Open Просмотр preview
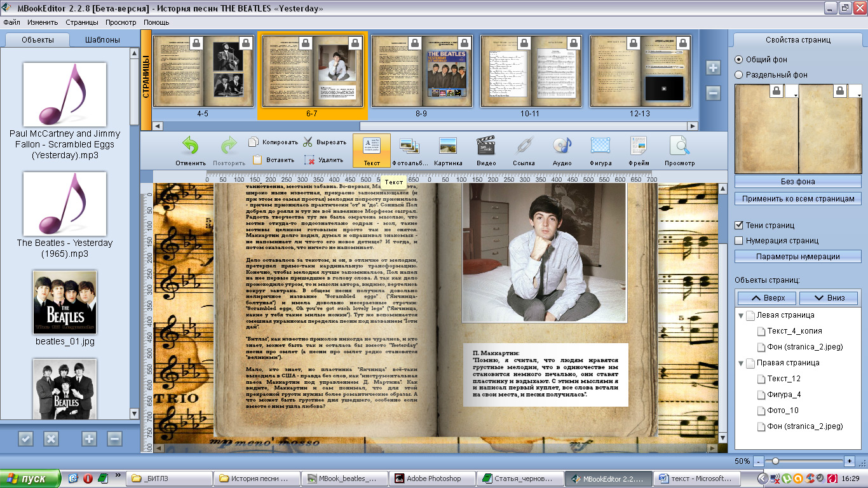868x488 pixels. pyautogui.click(x=679, y=151)
